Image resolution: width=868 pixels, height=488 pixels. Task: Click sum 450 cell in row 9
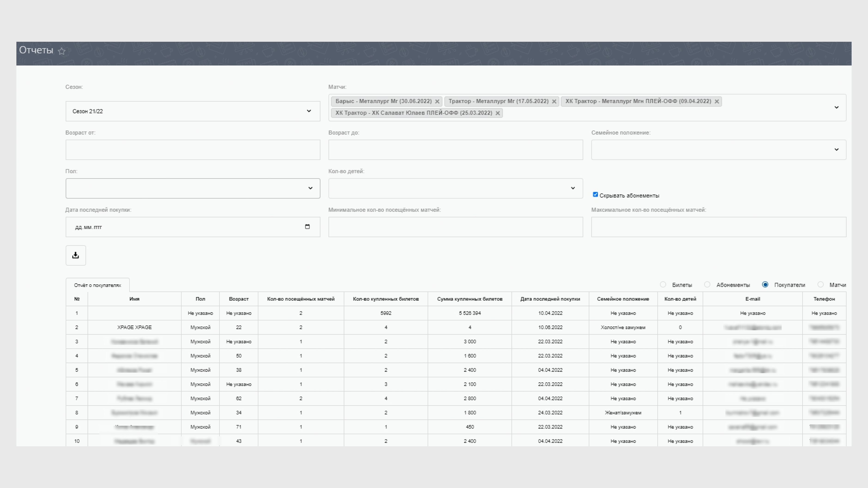470,427
